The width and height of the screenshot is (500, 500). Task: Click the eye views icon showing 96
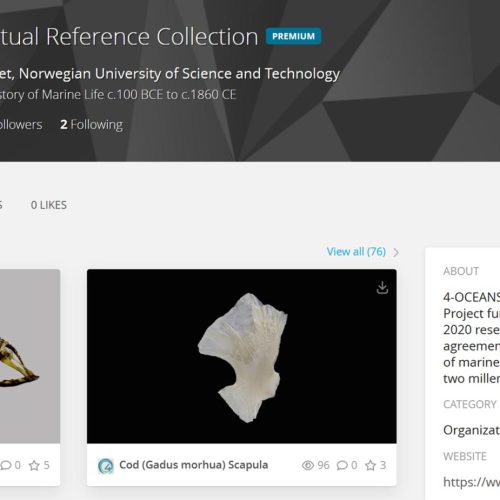pyautogui.click(x=308, y=465)
